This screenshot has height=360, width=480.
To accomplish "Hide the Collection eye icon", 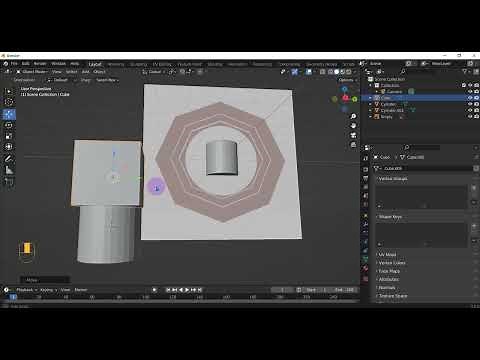I will point(470,85).
